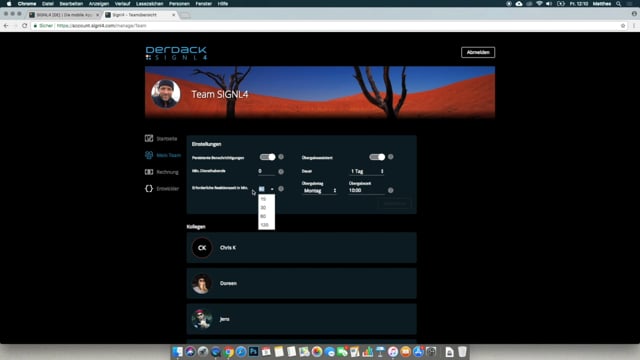Open the Bearbeiten menu
The width and height of the screenshot is (640, 360).
click(71, 4)
